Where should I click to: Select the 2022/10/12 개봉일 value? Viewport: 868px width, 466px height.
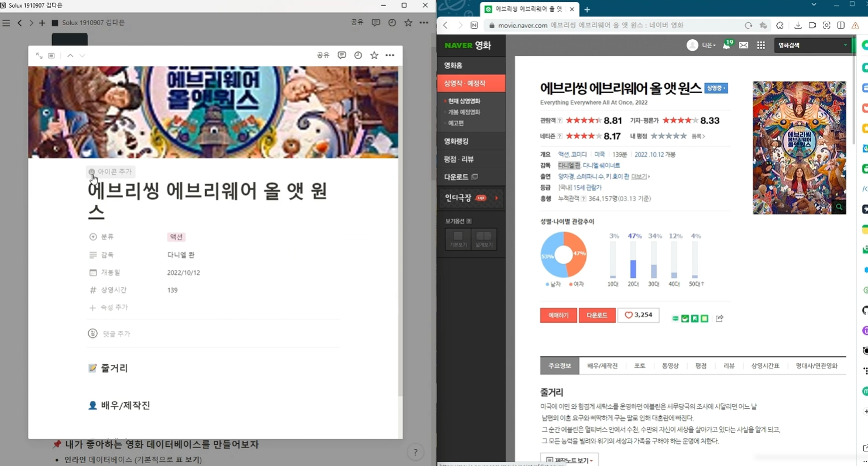[x=184, y=272]
